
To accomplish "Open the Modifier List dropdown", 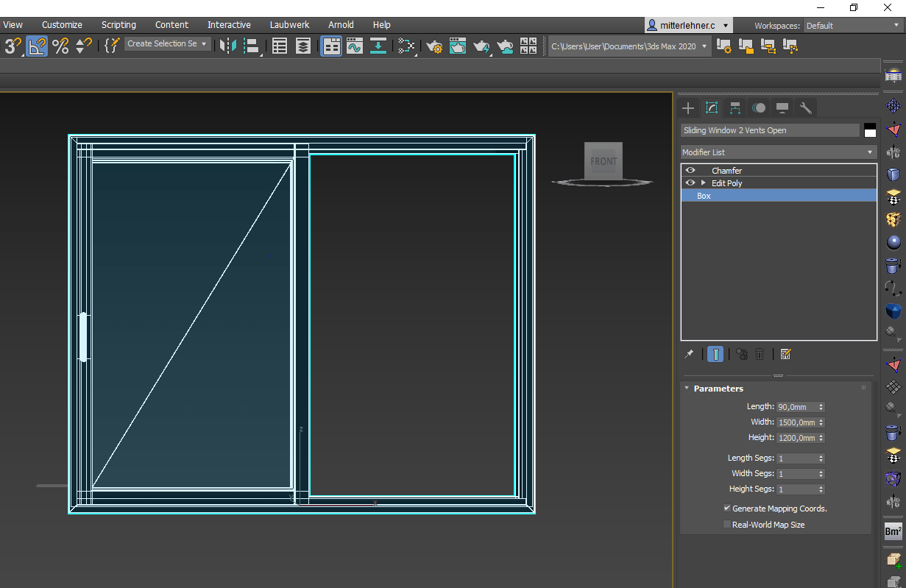I will 779,152.
